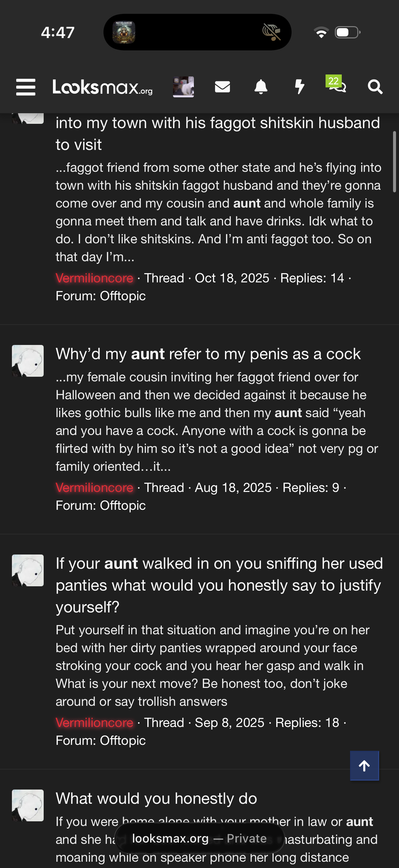Tap the looksmax.org address bar
399x868 pixels.
[x=199, y=838]
